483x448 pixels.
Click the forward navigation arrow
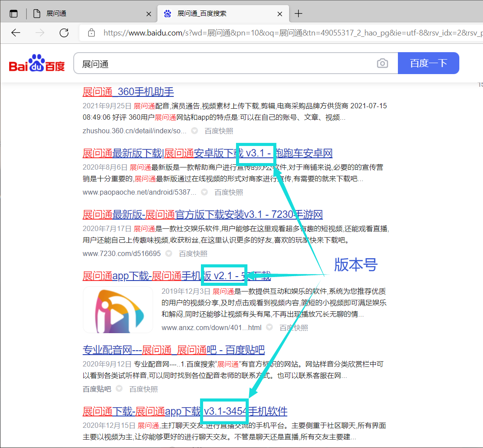click(x=40, y=32)
